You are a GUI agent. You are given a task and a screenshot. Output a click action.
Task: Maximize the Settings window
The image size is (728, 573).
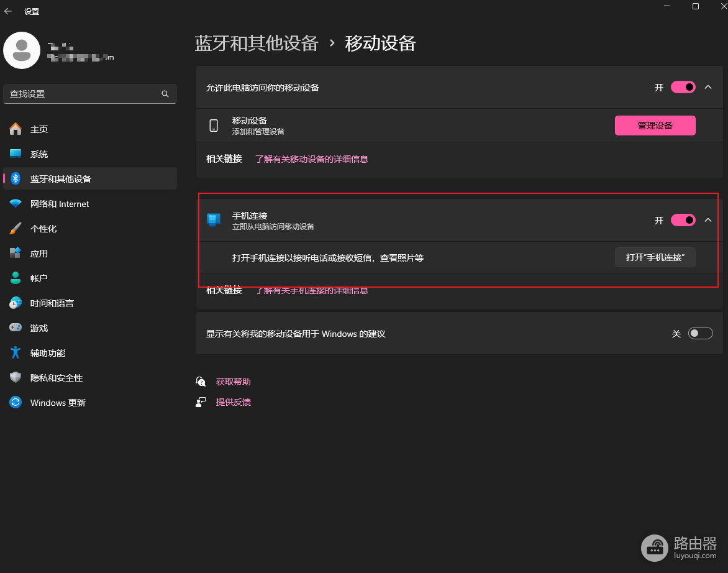pyautogui.click(x=696, y=6)
